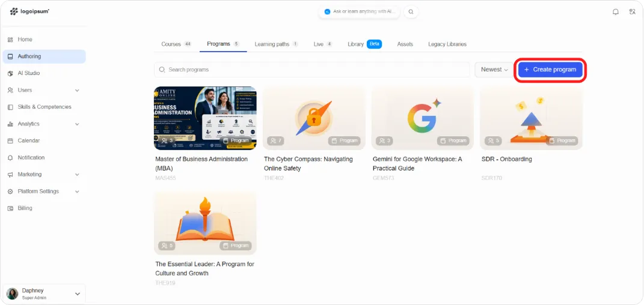
Task: Click the language translate icon
Action: 632,12
